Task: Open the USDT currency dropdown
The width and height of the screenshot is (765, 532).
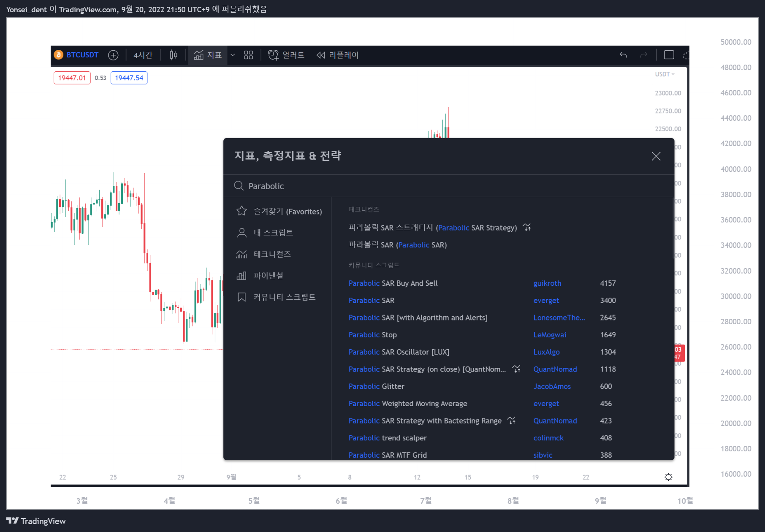Action: 665,74
